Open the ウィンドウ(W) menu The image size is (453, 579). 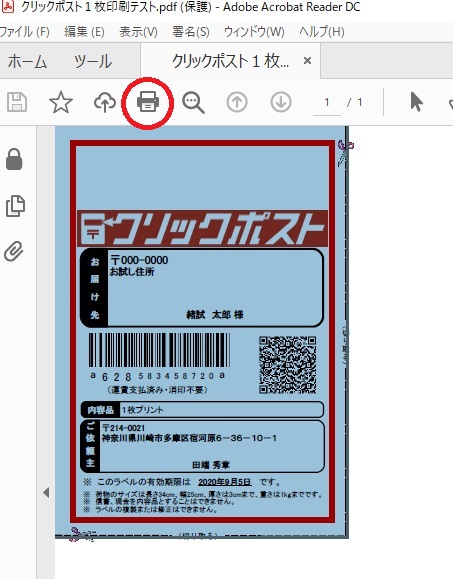[x=254, y=32]
